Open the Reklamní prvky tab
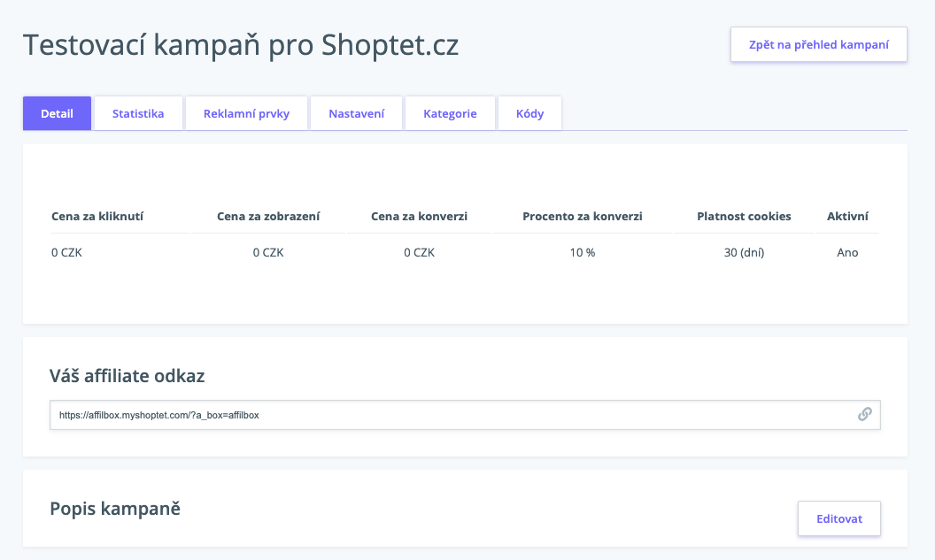 [x=246, y=113]
